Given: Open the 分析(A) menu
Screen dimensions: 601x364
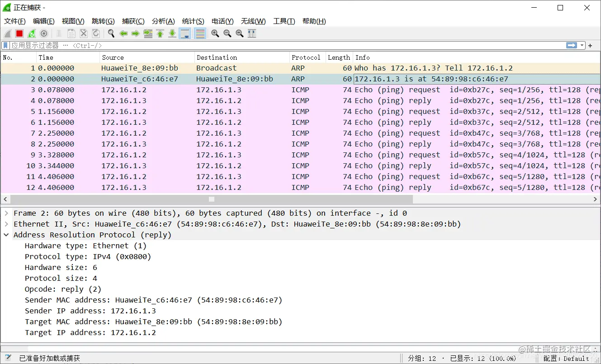Looking at the screenshot, I should [163, 21].
